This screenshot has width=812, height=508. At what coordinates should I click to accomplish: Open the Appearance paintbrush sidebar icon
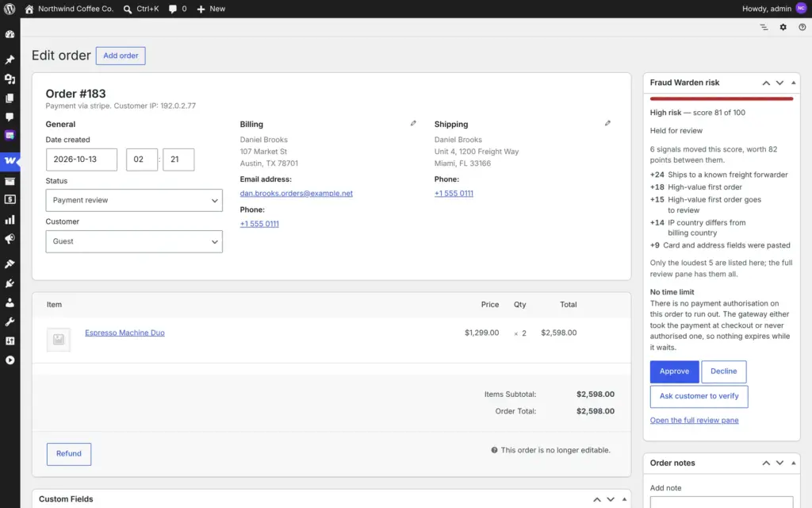[10, 264]
